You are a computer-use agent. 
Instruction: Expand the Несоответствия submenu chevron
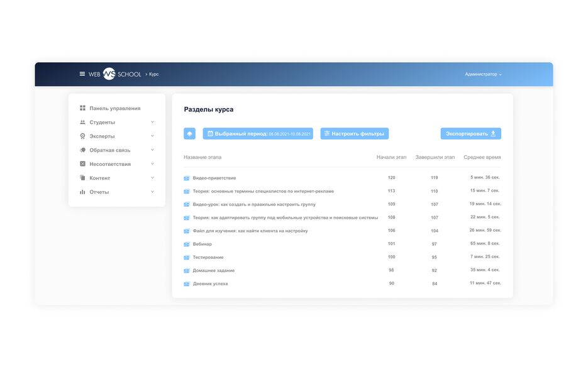(152, 164)
